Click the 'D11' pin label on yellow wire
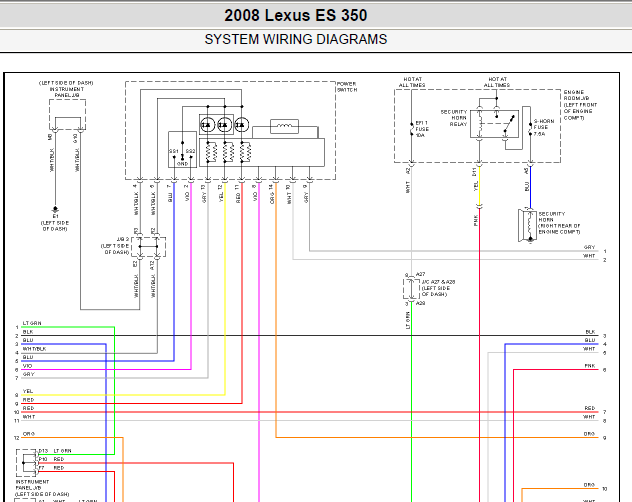This screenshot has height=502, width=632. 475,172
